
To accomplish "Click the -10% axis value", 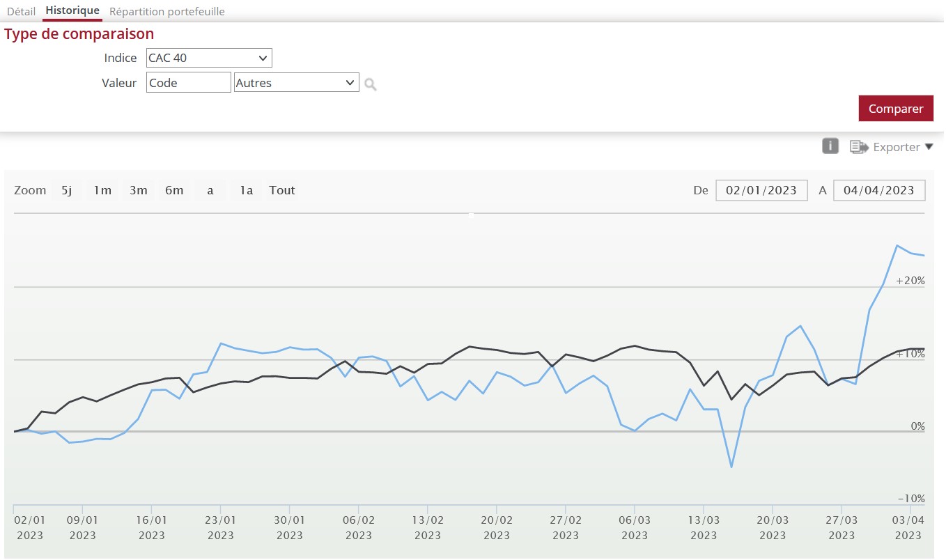I will tap(911, 499).
